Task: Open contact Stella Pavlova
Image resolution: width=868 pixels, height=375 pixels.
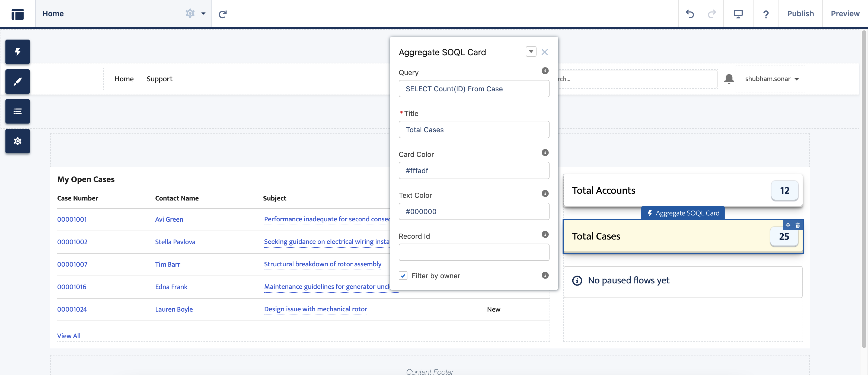Action: (x=175, y=242)
